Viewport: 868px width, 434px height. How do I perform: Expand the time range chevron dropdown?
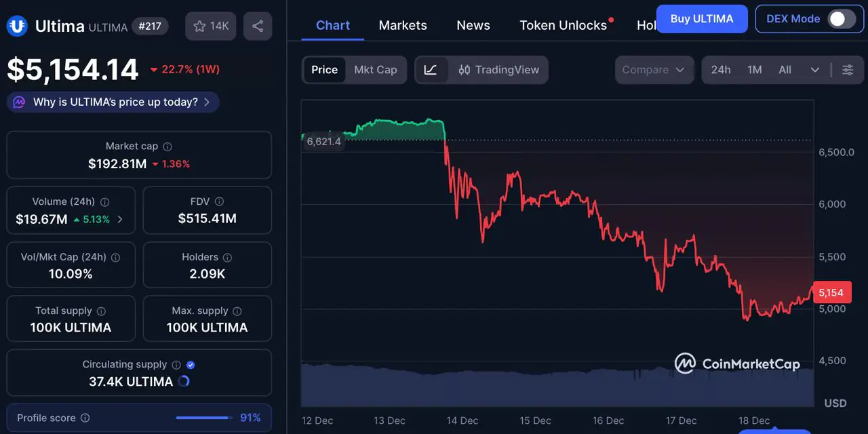pos(815,70)
